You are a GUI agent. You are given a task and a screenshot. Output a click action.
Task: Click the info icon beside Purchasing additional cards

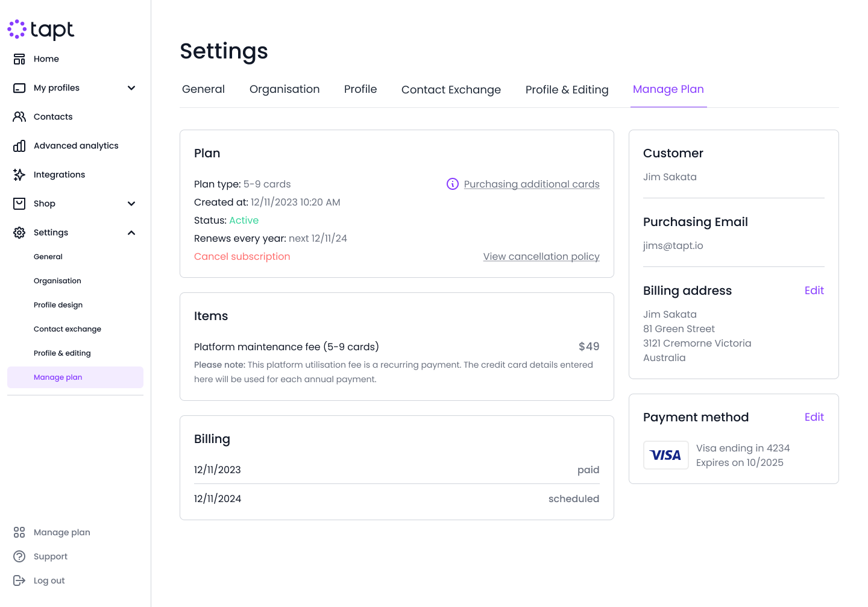point(452,184)
